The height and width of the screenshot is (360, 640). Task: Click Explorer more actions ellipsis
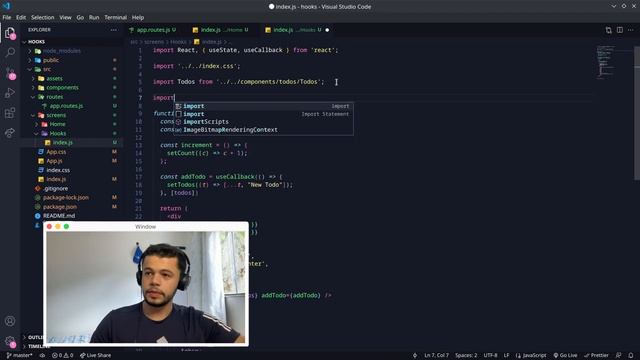(x=113, y=30)
